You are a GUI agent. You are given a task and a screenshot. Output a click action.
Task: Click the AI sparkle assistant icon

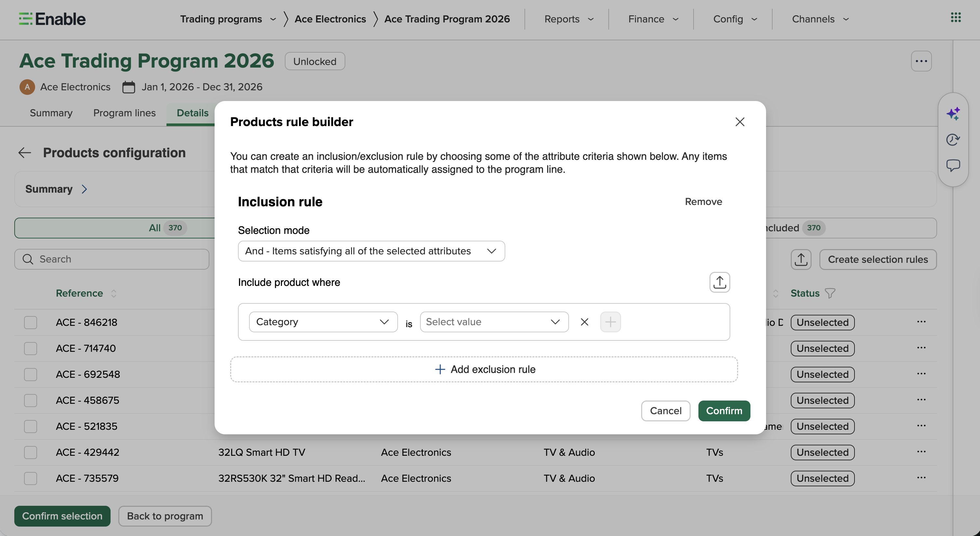point(953,113)
